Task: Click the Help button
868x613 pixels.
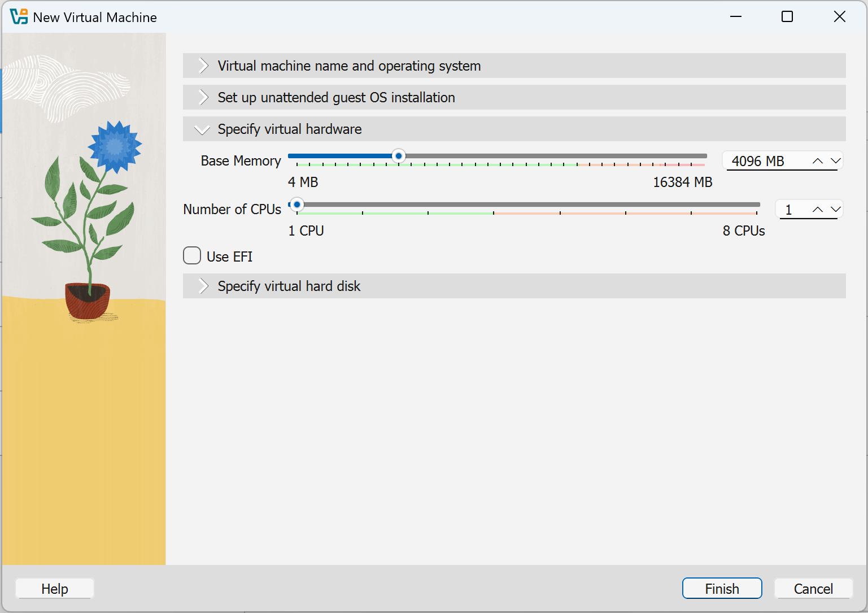Action: click(x=55, y=589)
